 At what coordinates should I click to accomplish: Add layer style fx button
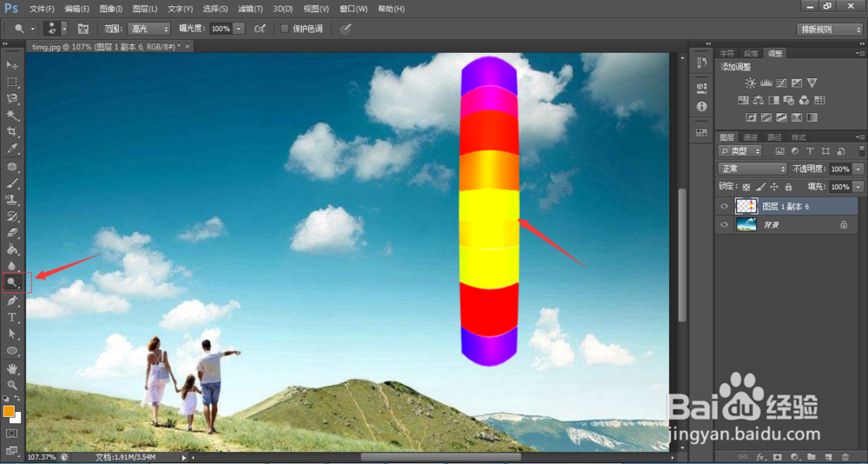(x=760, y=456)
